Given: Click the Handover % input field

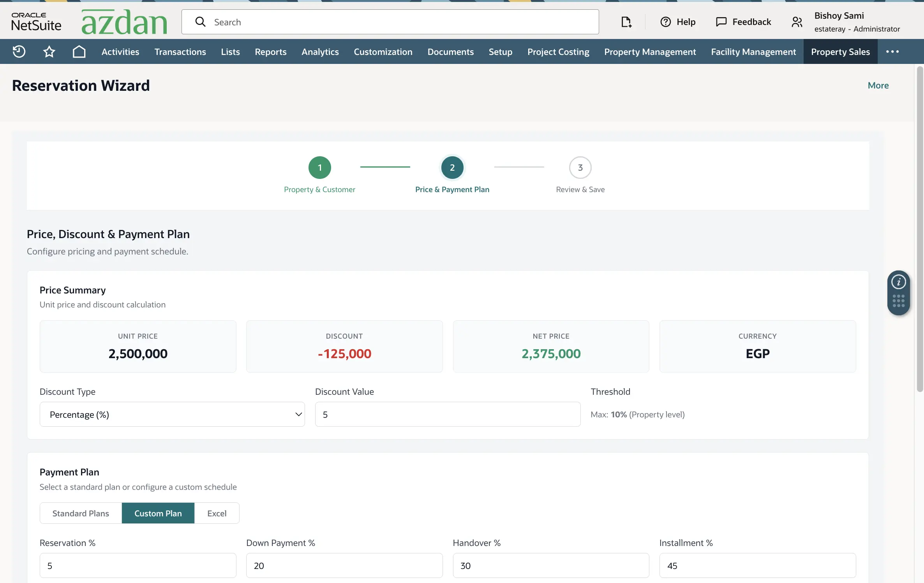Looking at the screenshot, I should tap(551, 565).
